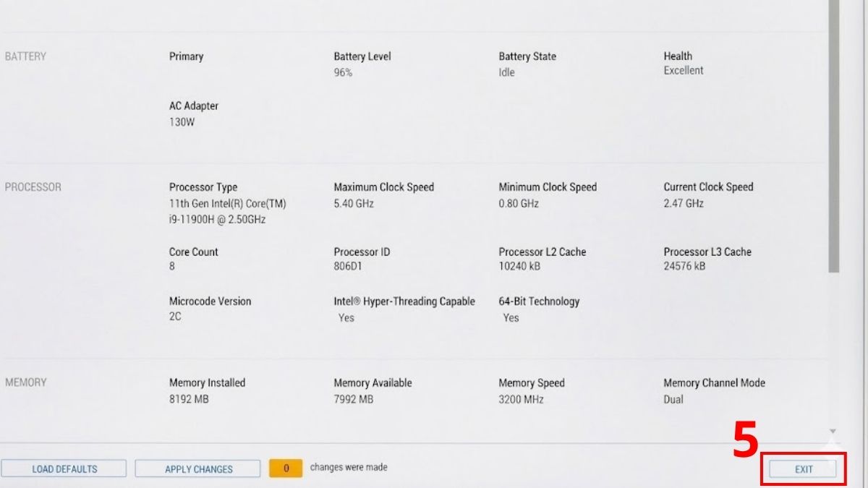Click the vertical scrollbar thumb
868x488 pixels.
tap(833, 137)
